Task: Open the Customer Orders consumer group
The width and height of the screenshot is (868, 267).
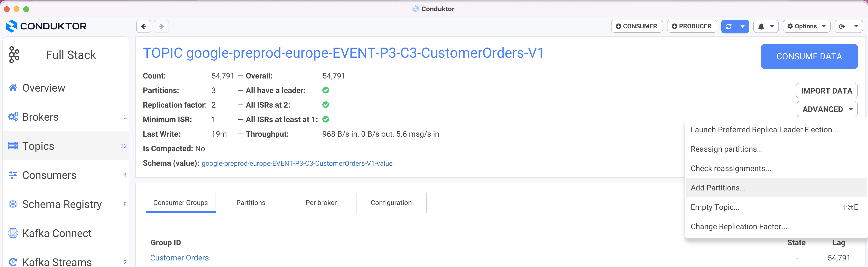Action: click(x=179, y=258)
